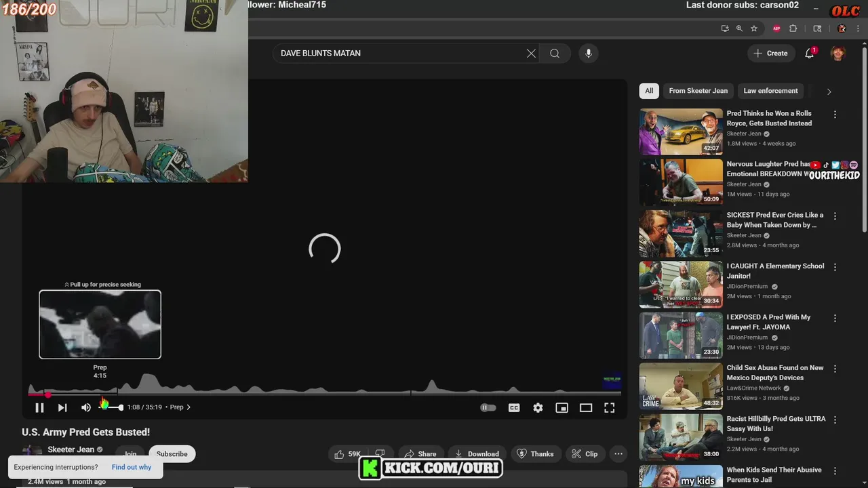The height and width of the screenshot is (488, 868).
Task: Turn on closed captions (CC)
Action: [514, 407]
